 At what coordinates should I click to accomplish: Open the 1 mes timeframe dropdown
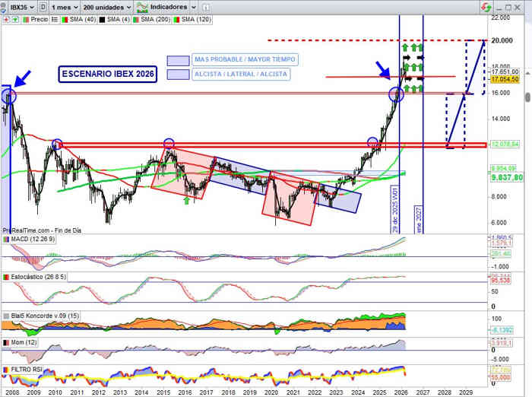coord(67,6)
